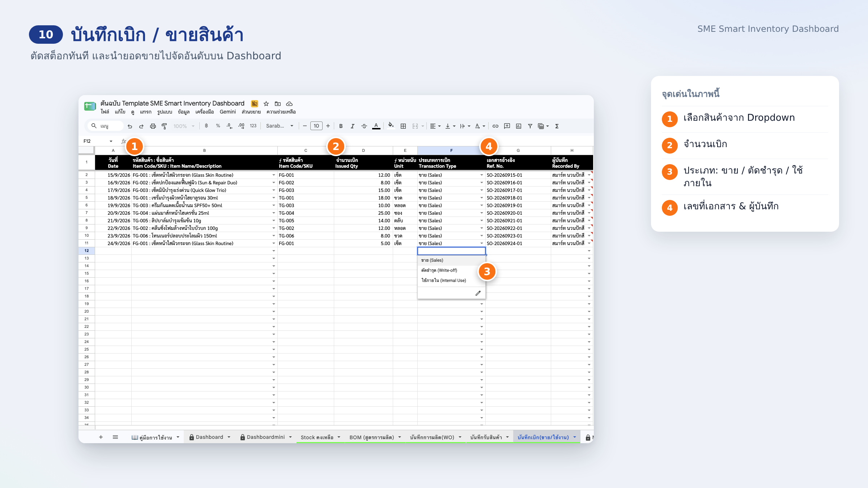Open the Gemini menu
This screenshot has height=488, width=868.
tap(228, 112)
